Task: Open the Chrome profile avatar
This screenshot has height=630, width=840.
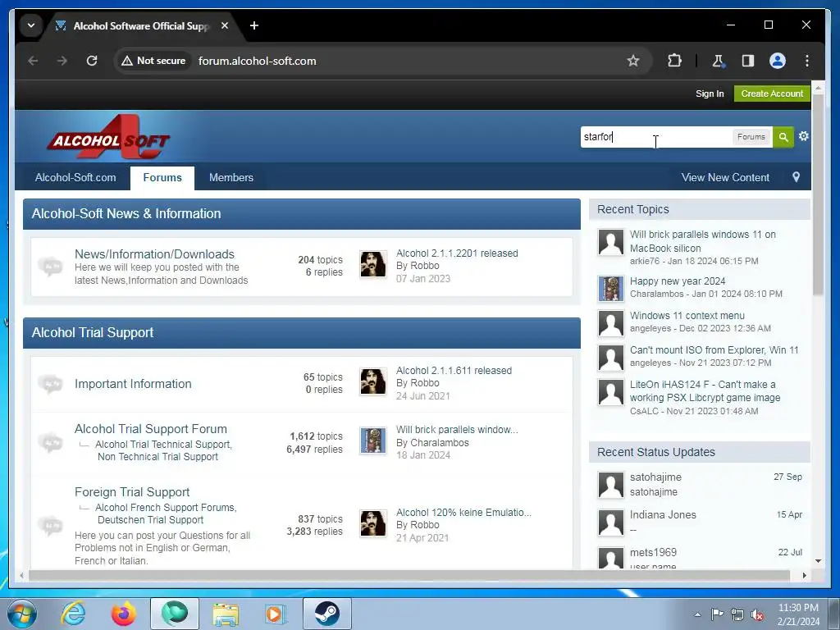Action: [x=778, y=61]
